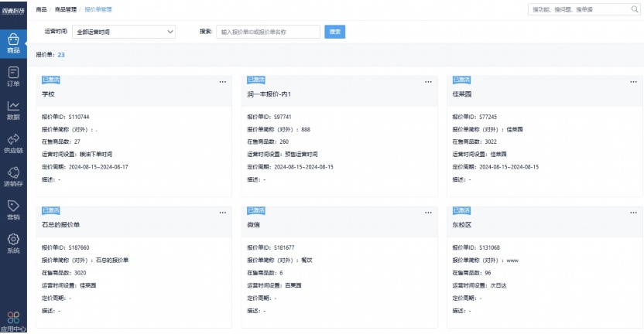The width and height of the screenshot is (644, 334).
Task: Open the 数据 sidebar section
Action: point(13,111)
